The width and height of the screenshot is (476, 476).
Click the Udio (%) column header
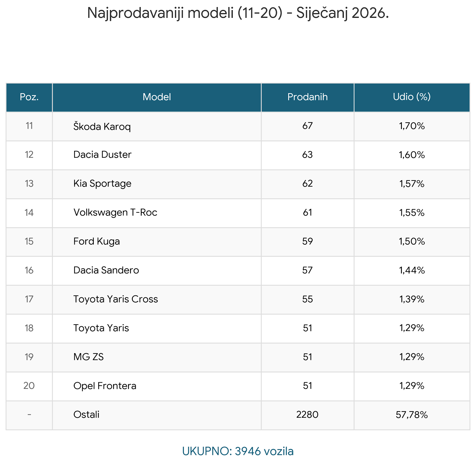[x=412, y=97]
